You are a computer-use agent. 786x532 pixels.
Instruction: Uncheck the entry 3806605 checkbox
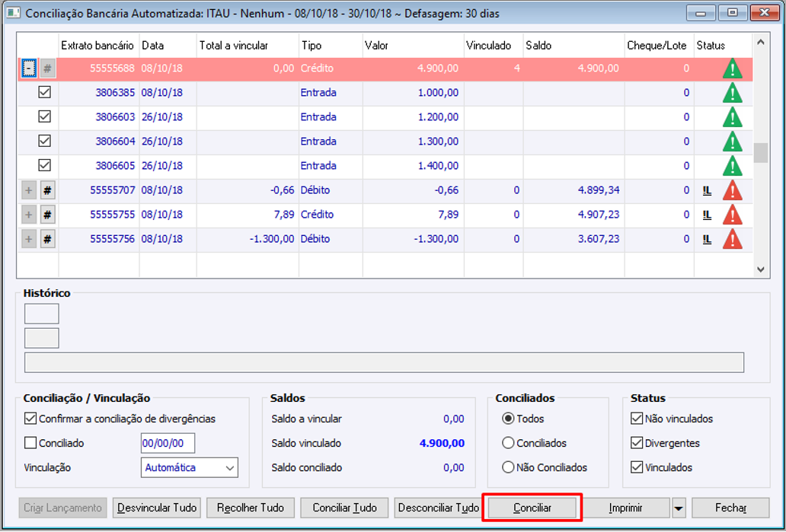[45, 165]
